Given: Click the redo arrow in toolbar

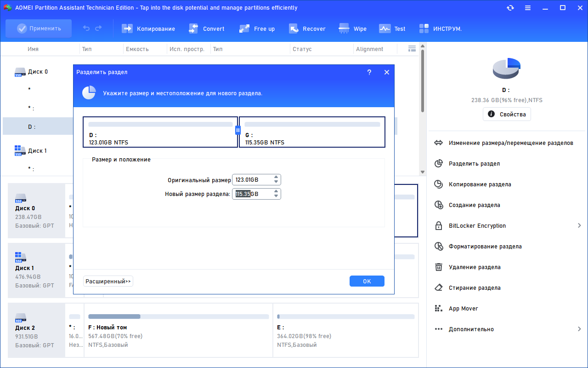Looking at the screenshot, I should 98,29.
